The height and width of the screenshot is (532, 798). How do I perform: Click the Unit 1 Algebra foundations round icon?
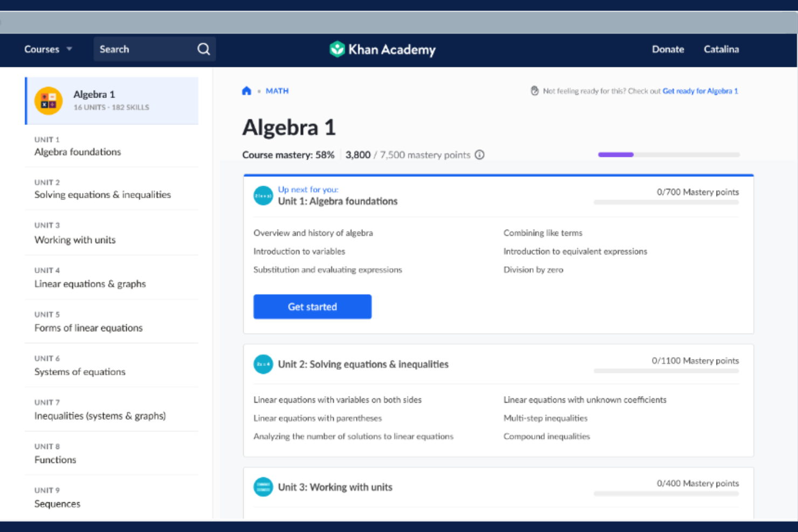(x=263, y=196)
